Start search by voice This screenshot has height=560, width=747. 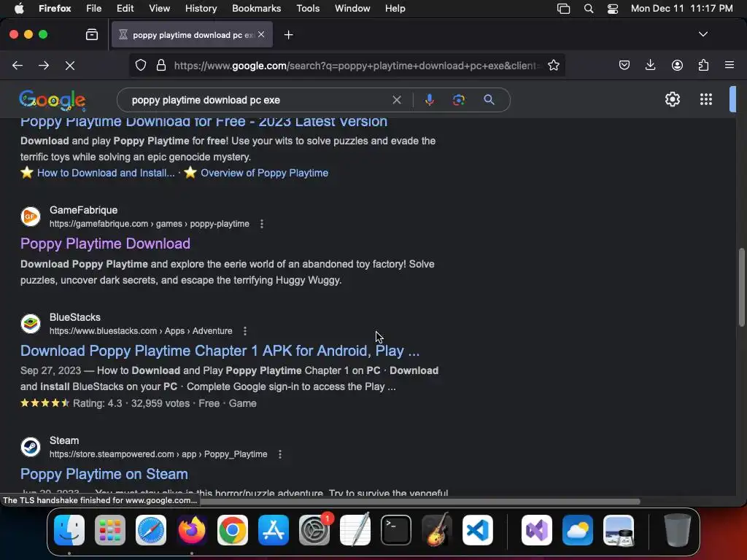click(429, 100)
